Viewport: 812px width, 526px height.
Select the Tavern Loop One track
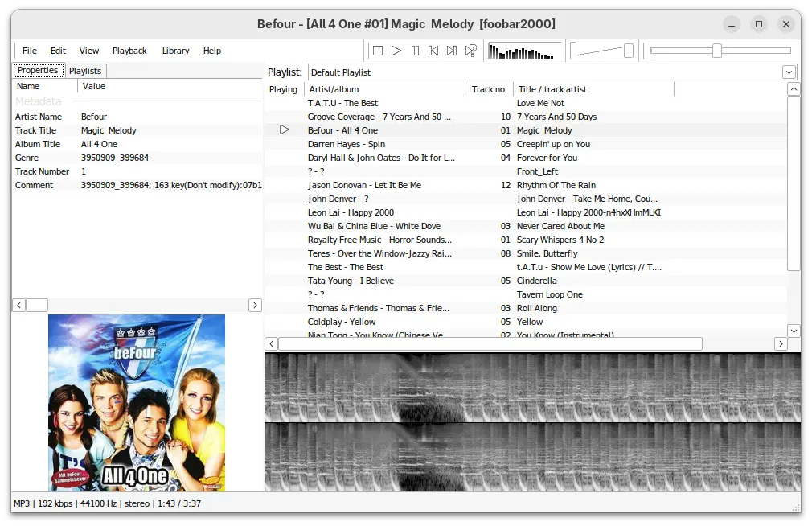pyautogui.click(x=526, y=294)
